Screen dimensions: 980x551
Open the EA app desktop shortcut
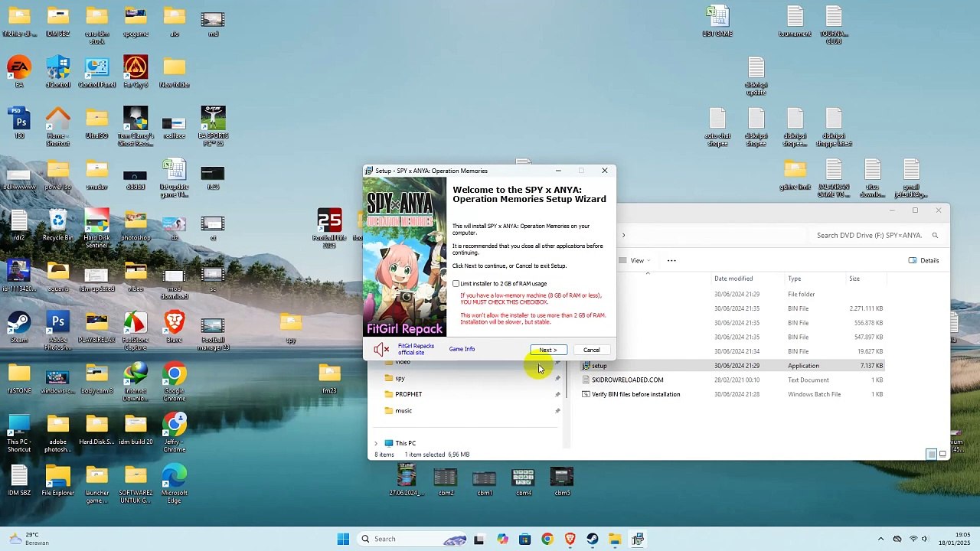[x=19, y=71]
